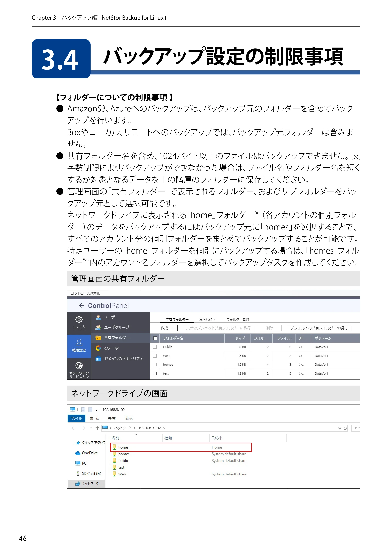Click スナップショット共有フォルダーに移行 button
Image resolution: width=392 pixels, height=554 pixels.
(218, 328)
